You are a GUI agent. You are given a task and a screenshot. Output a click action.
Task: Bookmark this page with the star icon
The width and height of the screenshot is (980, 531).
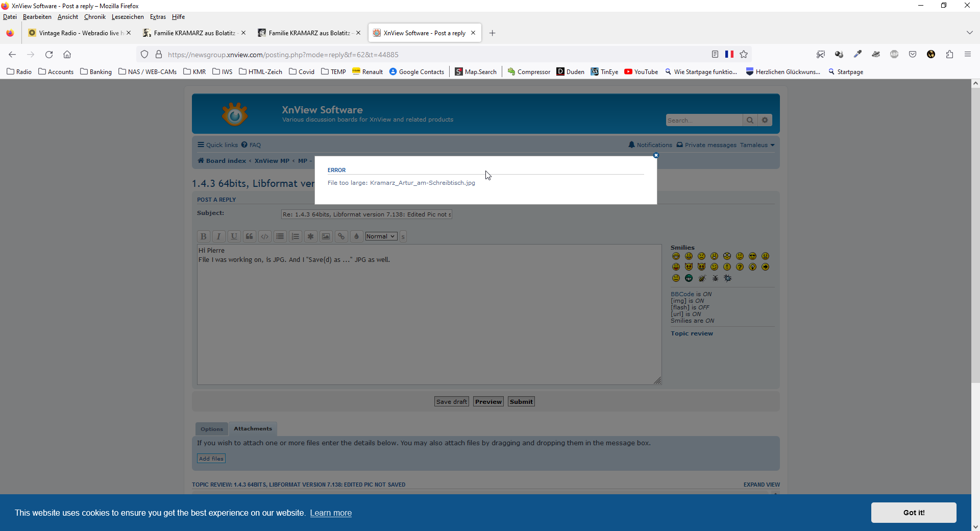pos(744,54)
